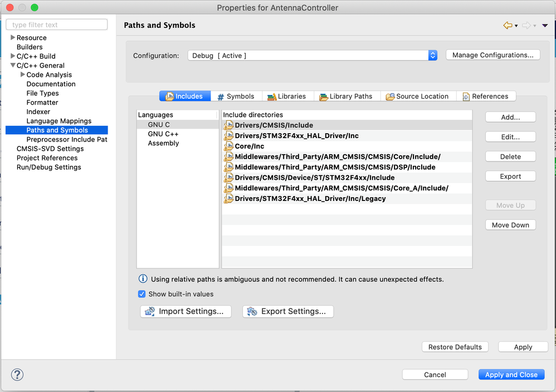Switch to the Symbols tab
556x392 pixels.
(236, 96)
